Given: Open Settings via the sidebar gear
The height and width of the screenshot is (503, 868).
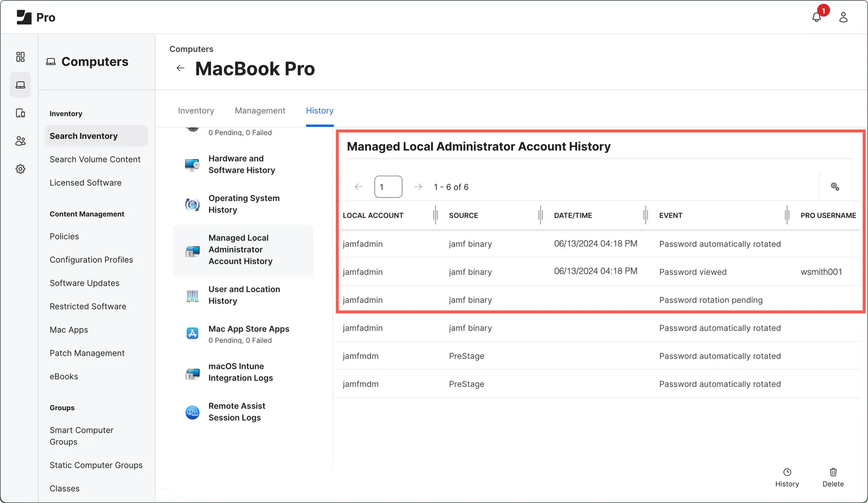Looking at the screenshot, I should click(x=20, y=169).
